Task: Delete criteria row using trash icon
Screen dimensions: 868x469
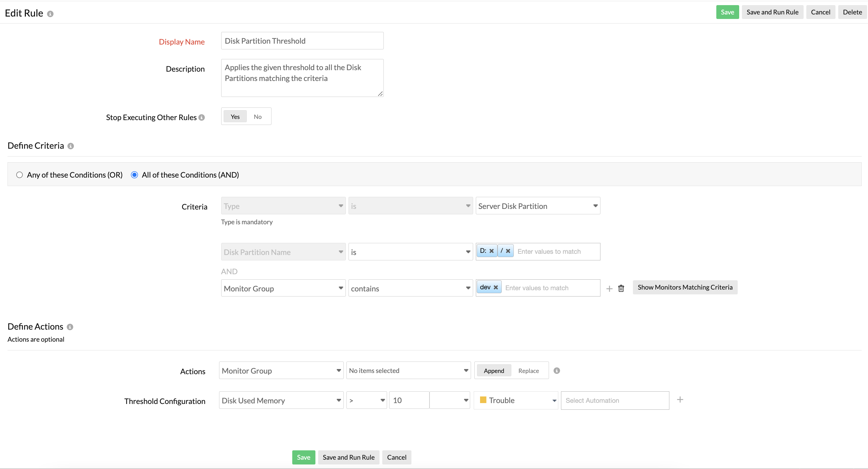Action: [x=621, y=288]
